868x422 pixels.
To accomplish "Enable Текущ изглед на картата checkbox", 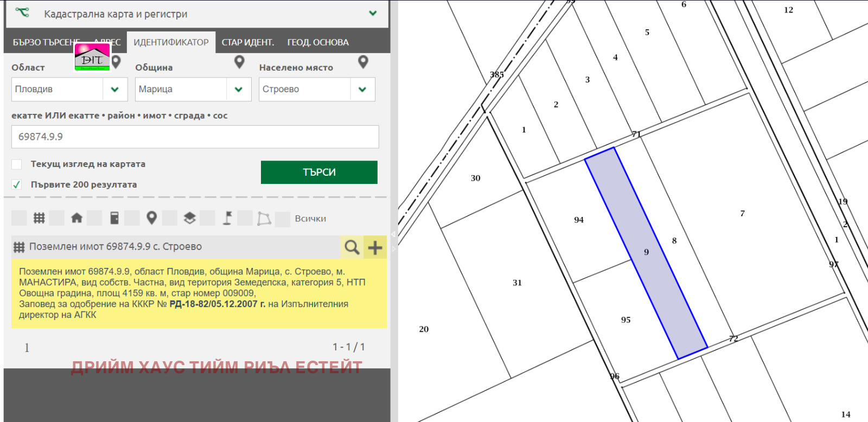I will (x=17, y=164).
